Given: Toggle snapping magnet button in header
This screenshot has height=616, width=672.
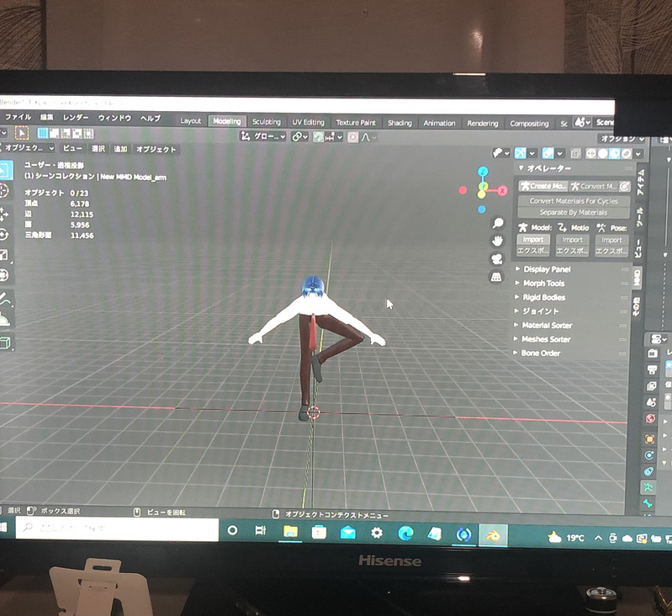Looking at the screenshot, I should [x=318, y=136].
